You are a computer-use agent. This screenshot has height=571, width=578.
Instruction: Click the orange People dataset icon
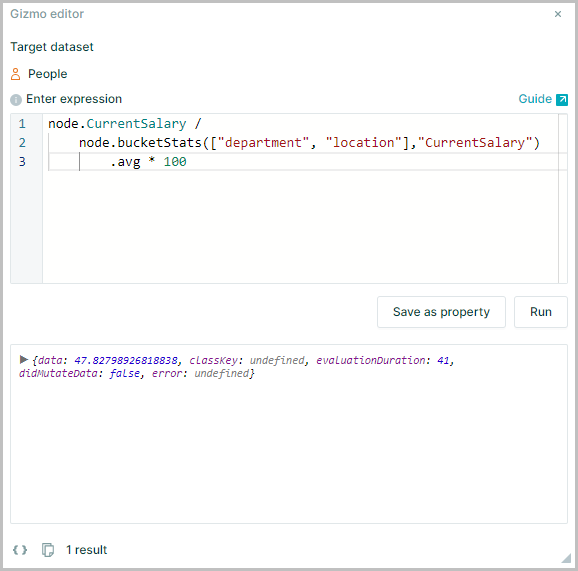15,74
